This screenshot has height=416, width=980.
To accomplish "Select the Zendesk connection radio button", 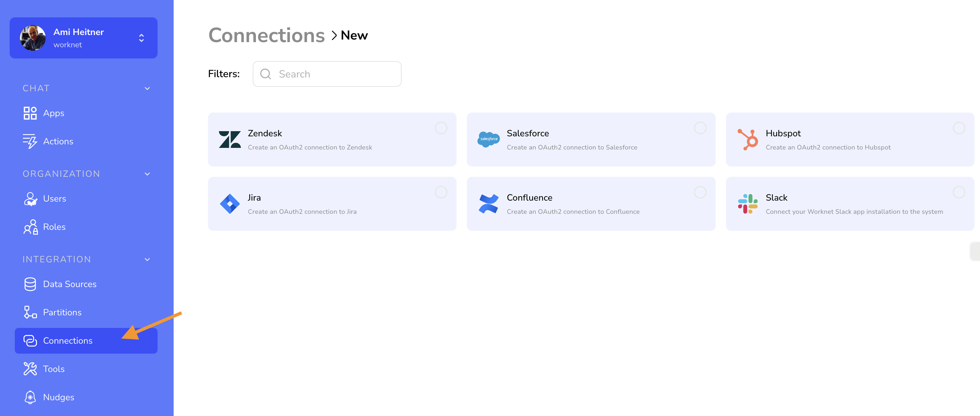I will (x=440, y=129).
